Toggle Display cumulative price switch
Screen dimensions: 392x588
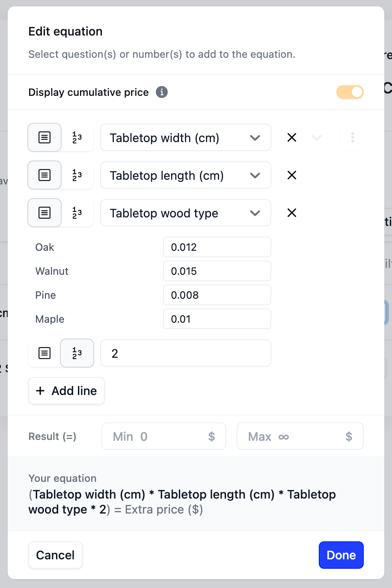click(x=350, y=92)
